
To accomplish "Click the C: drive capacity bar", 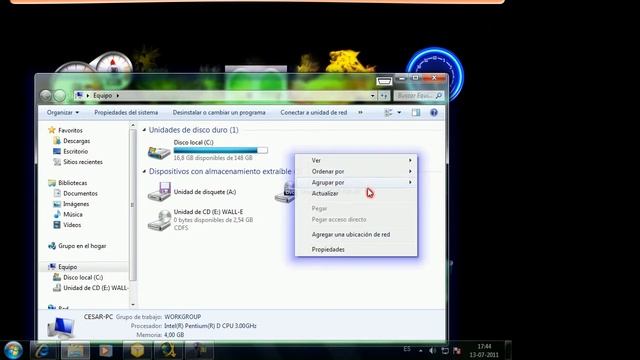I will click(x=221, y=150).
